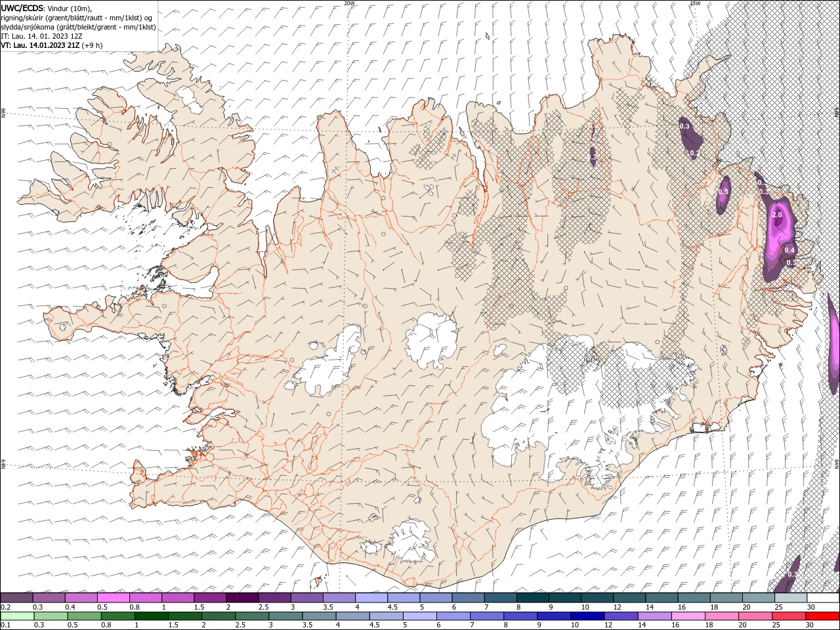Pick the light violet 14–16 swatch, bottom row

point(654,616)
